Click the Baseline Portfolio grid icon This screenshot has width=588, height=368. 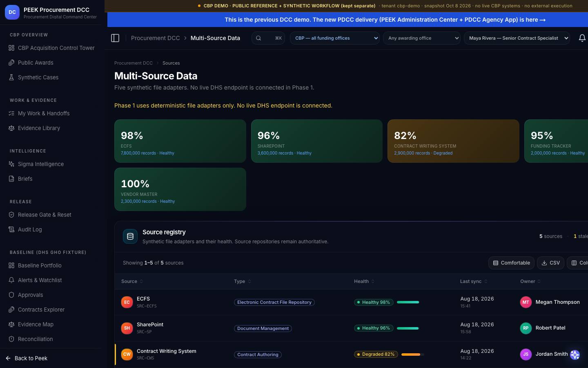(11, 265)
